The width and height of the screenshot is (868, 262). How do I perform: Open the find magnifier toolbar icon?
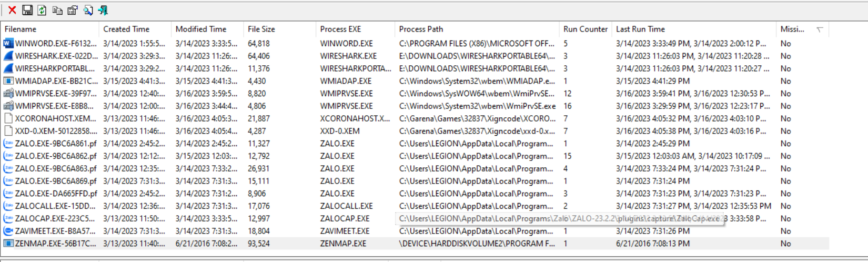[x=88, y=10]
